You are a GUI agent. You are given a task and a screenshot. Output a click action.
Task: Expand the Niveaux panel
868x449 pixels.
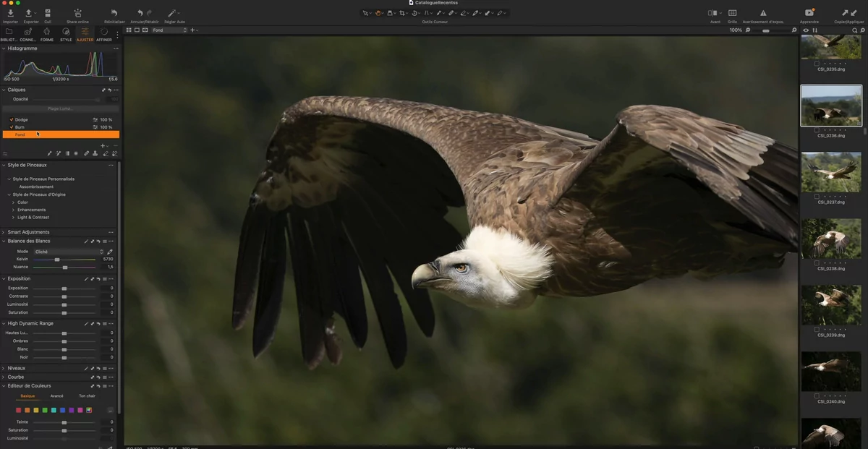(x=4, y=369)
